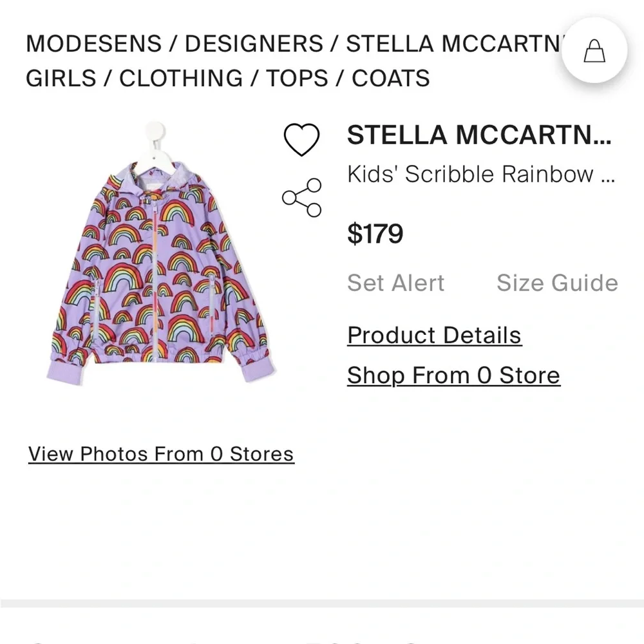Viewport: 644px width, 644px height.
Task: Open the CLOTHING breadcrumb category
Action: pos(182,78)
